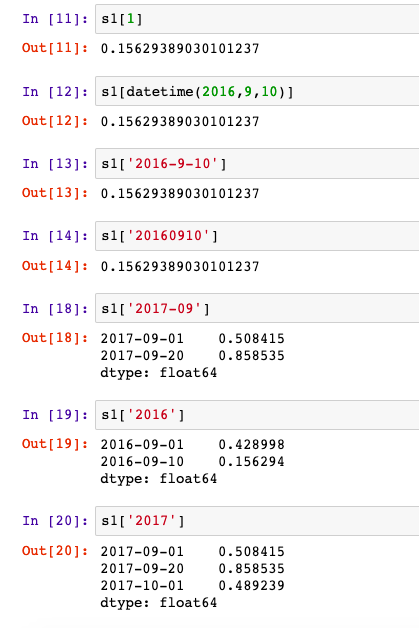Select the s1['2017-09'] code cell
The image size is (419, 628).
pos(257,308)
